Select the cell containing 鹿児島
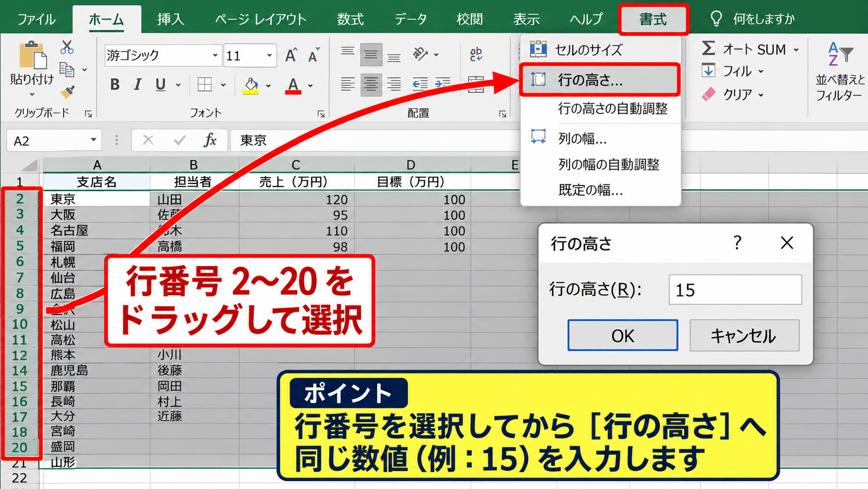 coord(97,371)
